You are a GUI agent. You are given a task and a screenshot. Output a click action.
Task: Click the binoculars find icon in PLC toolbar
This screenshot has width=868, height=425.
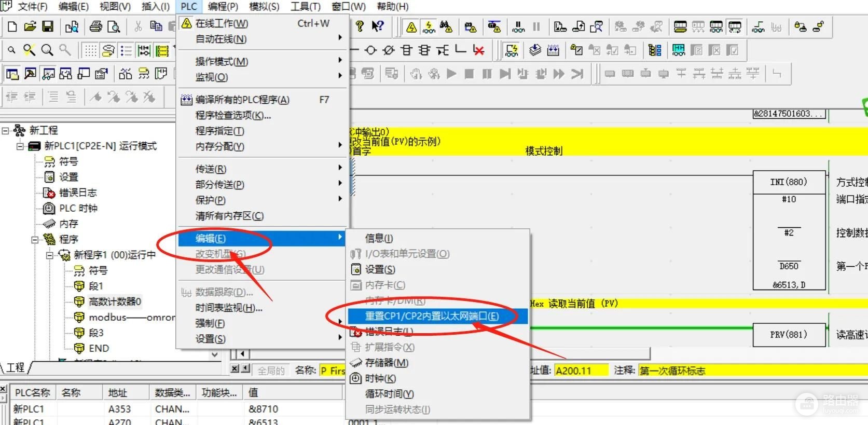[446, 26]
